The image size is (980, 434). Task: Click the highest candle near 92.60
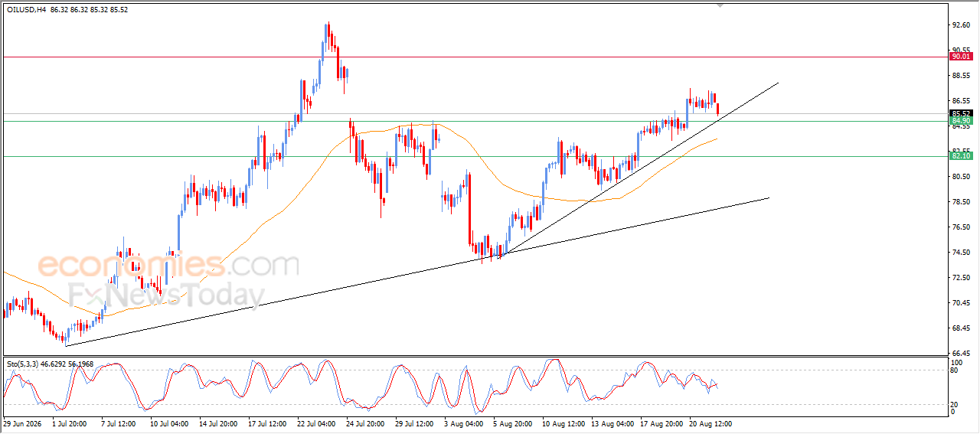pos(328,34)
